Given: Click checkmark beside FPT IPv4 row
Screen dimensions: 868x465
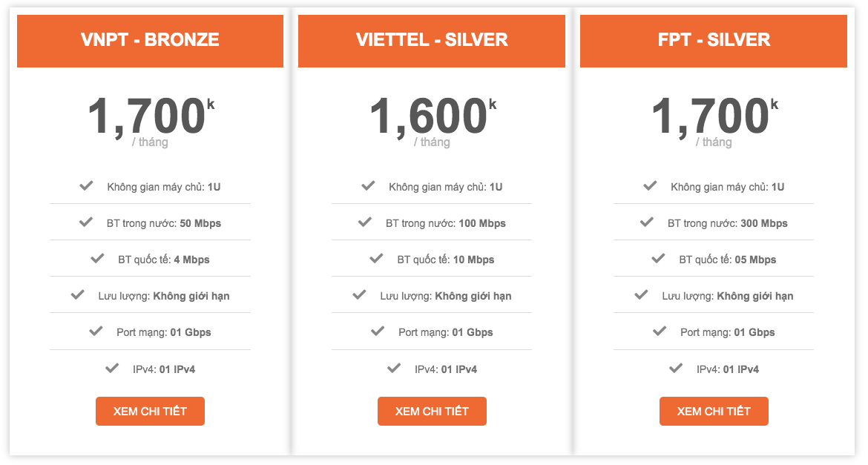Looking at the screenshot, I should click(676, 368).
